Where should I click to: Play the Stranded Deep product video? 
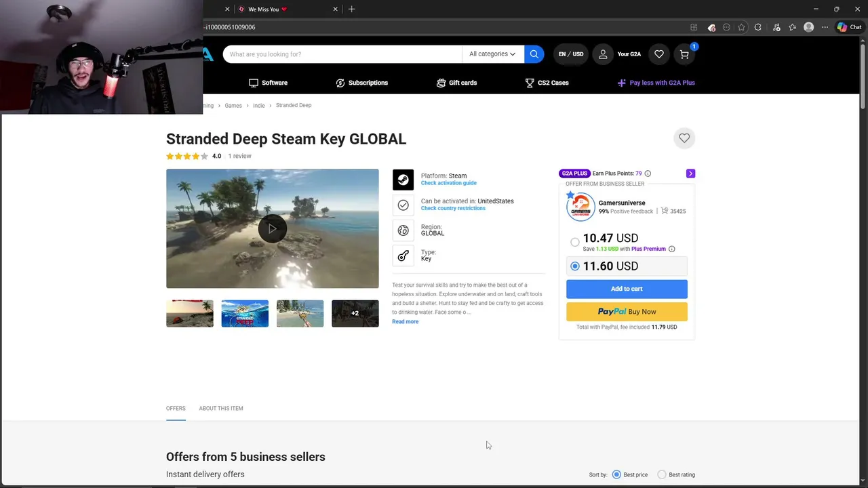(x=272, y=228)
